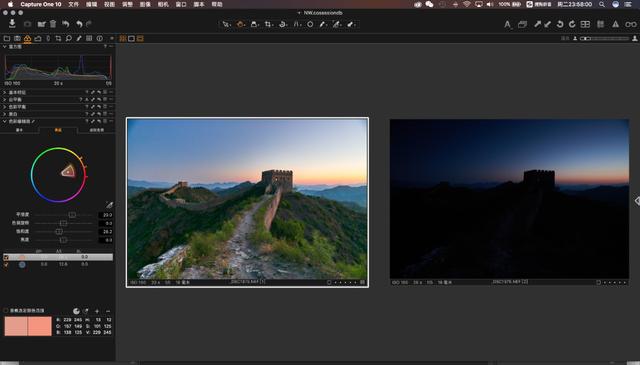Click the Saturation value field 26.2
The image size is (640, 365).
point(106,231)
